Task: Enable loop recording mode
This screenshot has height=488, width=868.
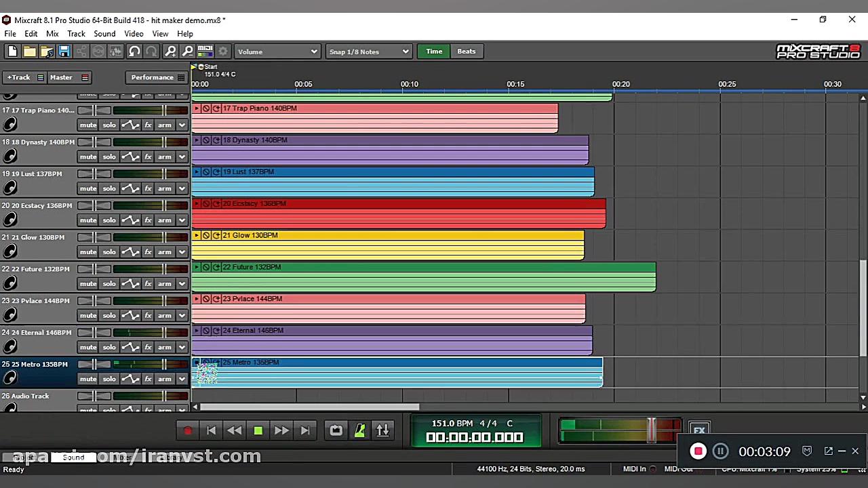Action: [336, 430]
